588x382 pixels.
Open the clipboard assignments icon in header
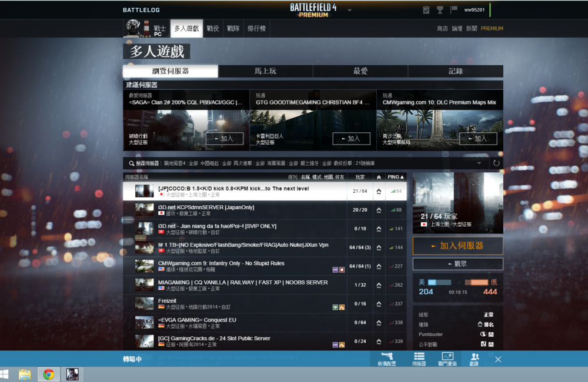tap(426, 10)
